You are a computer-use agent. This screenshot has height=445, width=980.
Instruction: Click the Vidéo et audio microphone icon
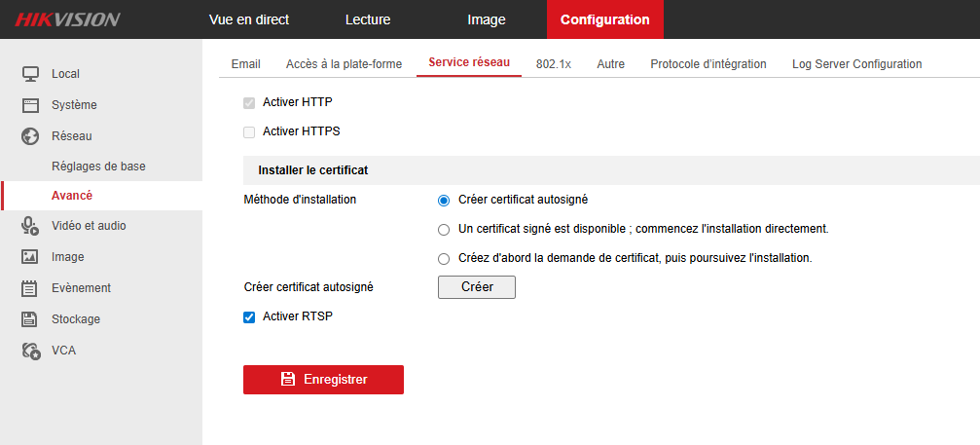(x=30, y=226)
